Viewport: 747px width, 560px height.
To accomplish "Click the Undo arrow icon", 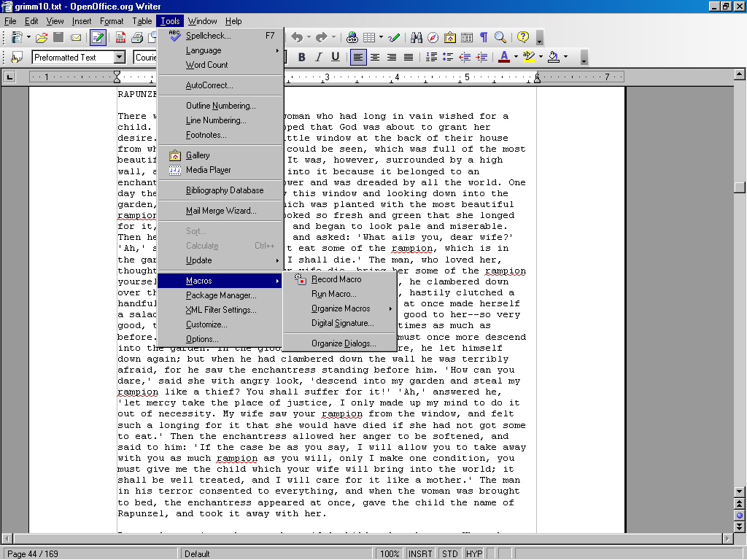I will (x=298, y=37).
